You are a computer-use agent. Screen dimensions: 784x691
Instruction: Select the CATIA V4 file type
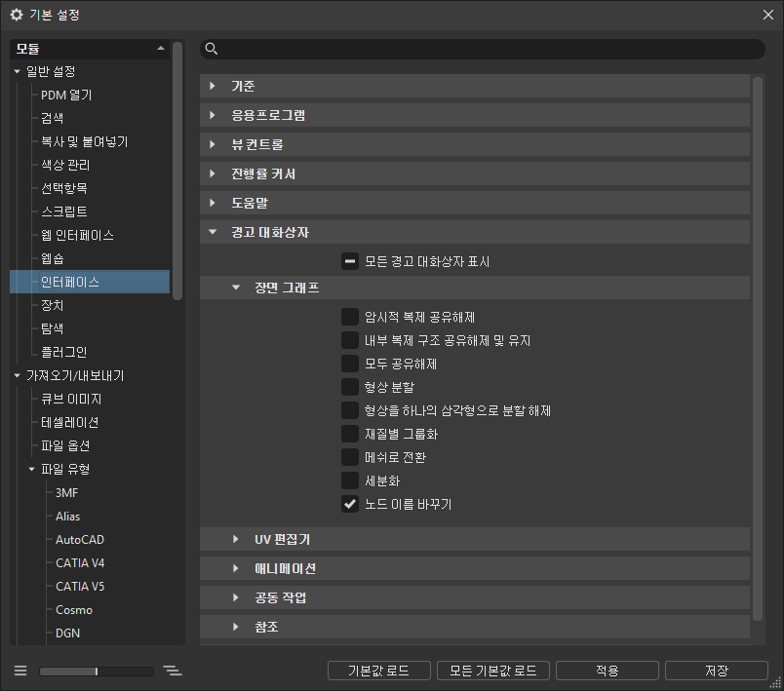[80, 563]
